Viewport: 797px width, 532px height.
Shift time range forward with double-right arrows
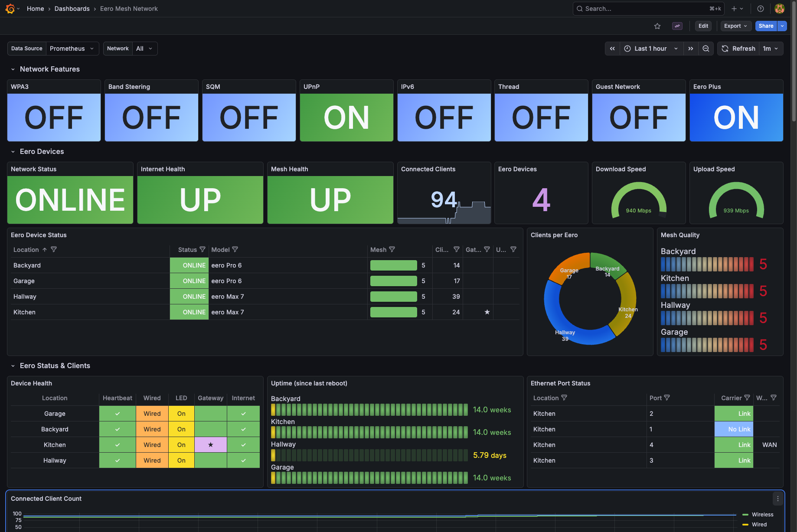691,49
